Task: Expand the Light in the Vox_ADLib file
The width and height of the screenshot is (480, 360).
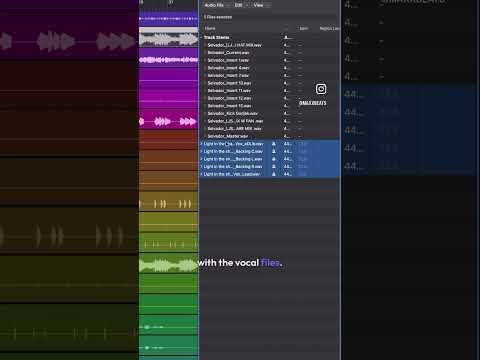Action: pyautogui.click(x=201, y=144)
